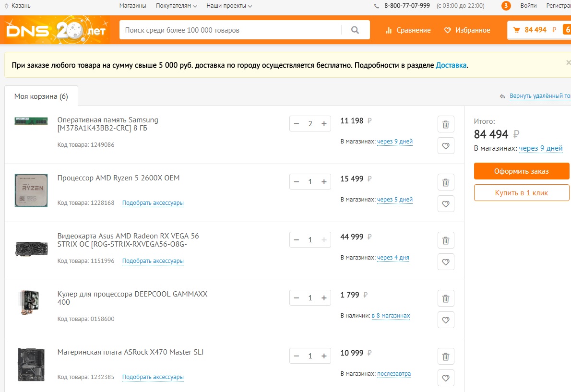
Task: Click через 5 дней availability link
Action: (395, 200)
